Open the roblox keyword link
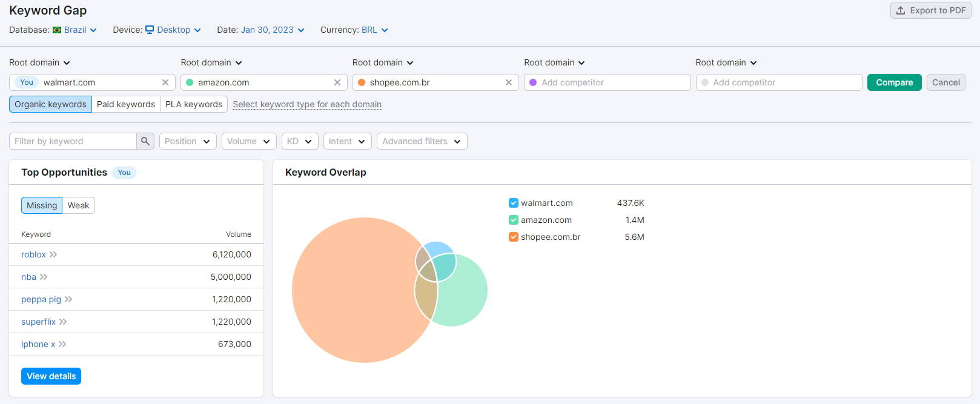 click(x=33, y=254)
